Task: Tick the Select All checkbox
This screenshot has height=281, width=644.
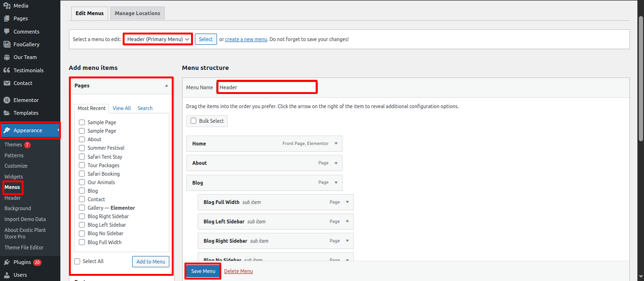Action: point(77,261)
